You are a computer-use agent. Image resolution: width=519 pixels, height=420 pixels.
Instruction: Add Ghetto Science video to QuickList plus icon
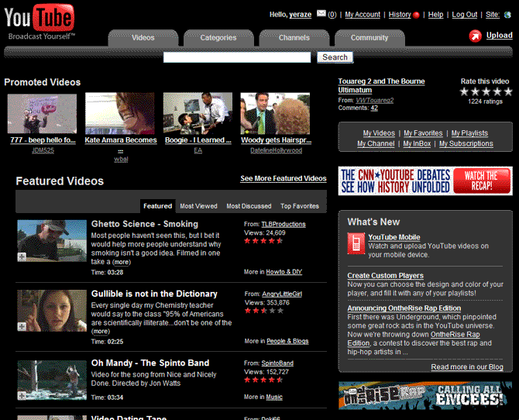pos(22,256)
